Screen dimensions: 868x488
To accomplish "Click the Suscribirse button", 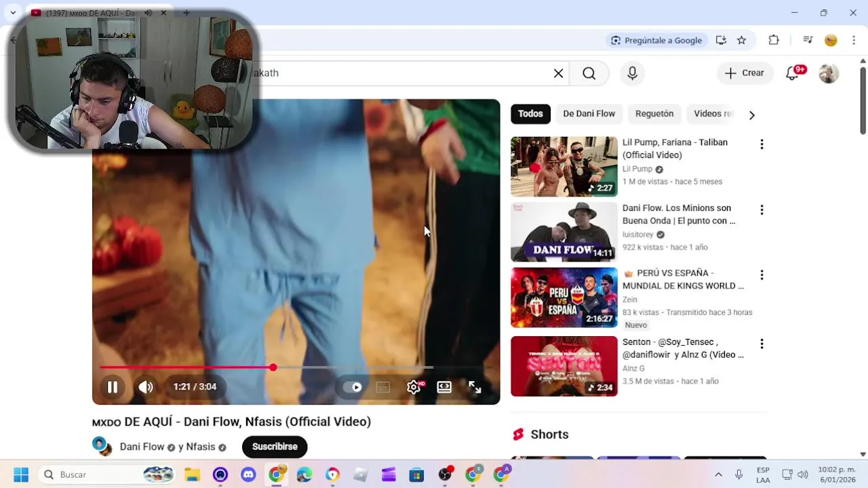I will click(x=275, y=447).
